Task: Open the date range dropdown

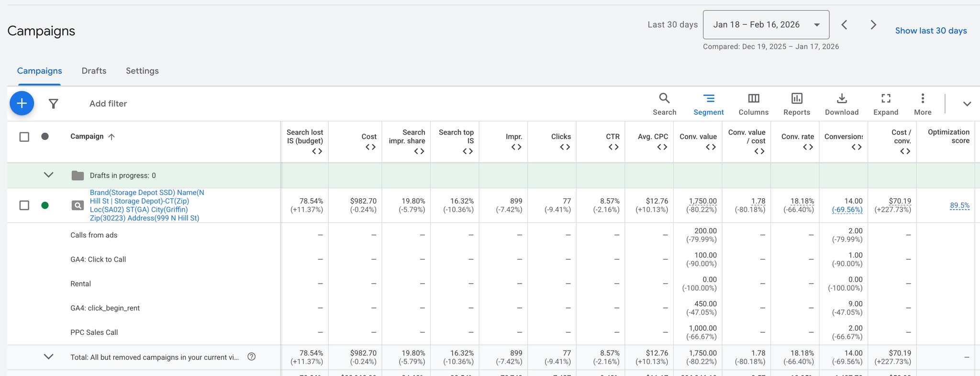Action: (766, 25)
